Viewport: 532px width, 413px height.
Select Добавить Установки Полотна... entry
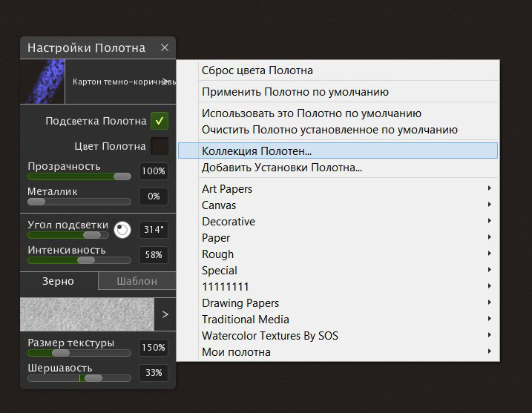[338, 168]
